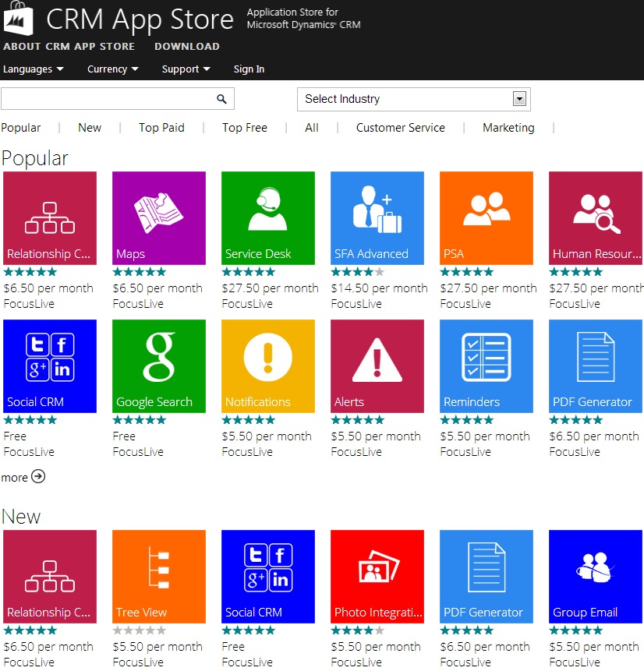Open the About CRM App Store page
Image resolution: width=644 pixels, height=671 pixels.
(x=69, y=47)
